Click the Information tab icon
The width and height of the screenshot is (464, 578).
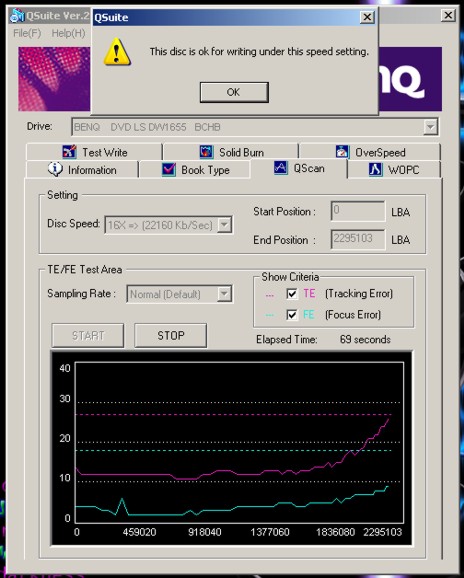tap(55, 169)
